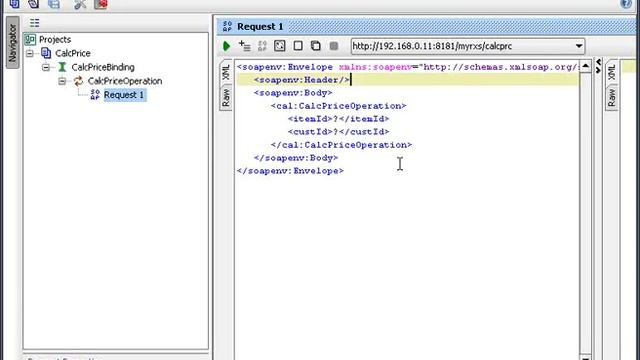Click the closing cal:CalcPriceOperation tag
The image size is (640, 360).
tap(341, 145)
